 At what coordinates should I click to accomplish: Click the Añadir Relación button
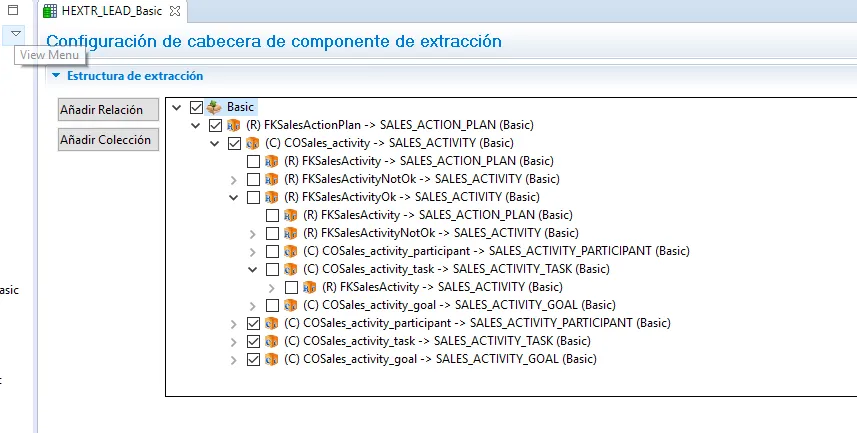(108, 109)
